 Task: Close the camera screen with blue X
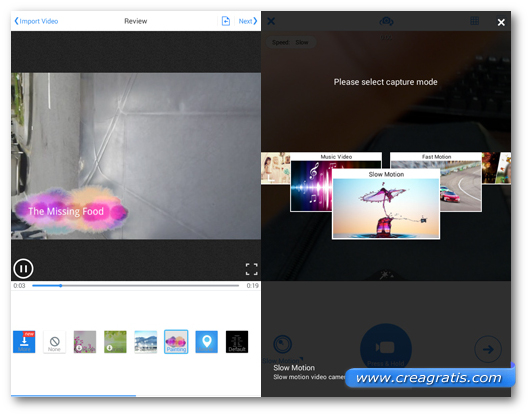pos(271,21)
